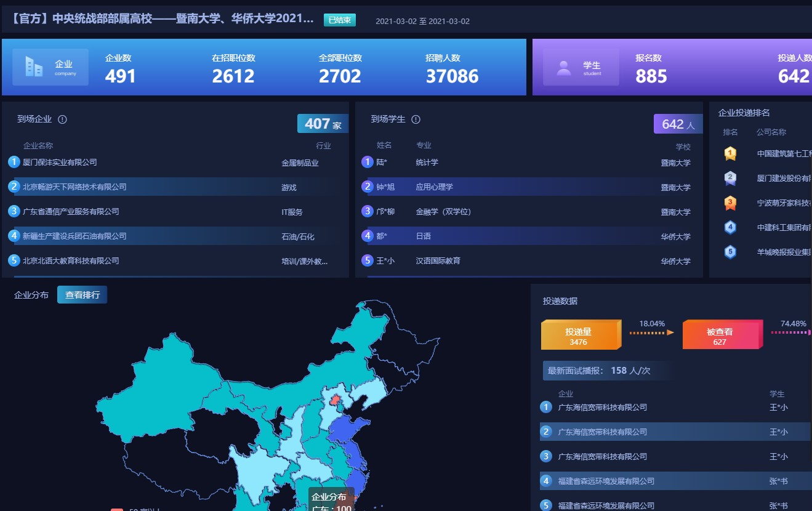Click number 3 badge beside student 邝*柳
Viewport: 812px width, 511px height.
[x=368, y=211]
